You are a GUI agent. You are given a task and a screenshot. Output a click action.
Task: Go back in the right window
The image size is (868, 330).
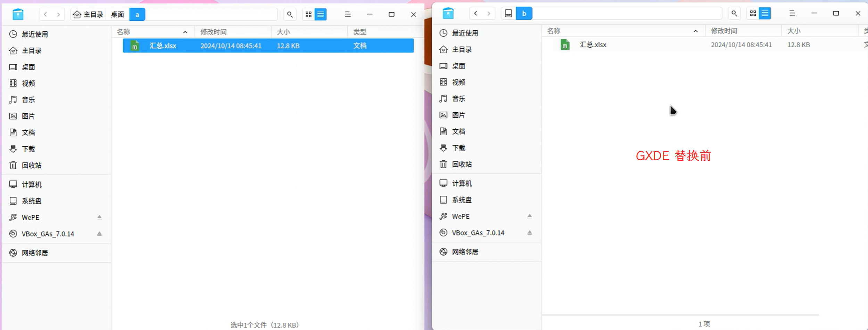coord(476,13)
